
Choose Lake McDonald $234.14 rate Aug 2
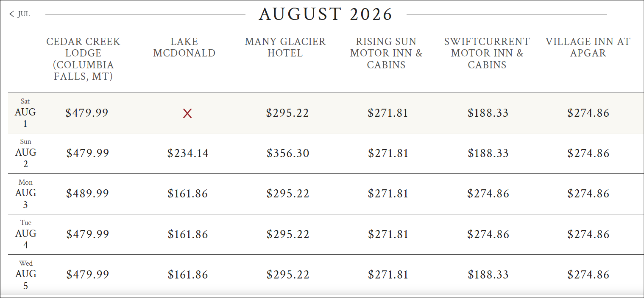click(188, 153)
